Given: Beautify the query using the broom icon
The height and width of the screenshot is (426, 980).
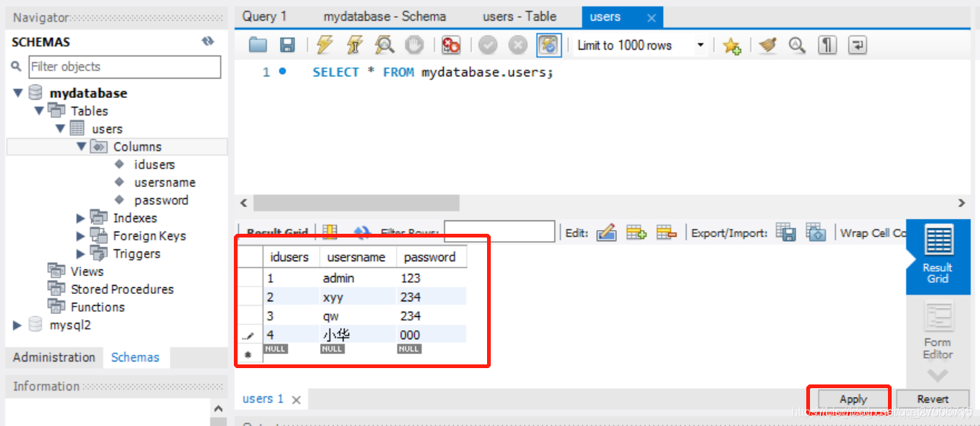Looking at the screenshot, I should click(768, 45).
